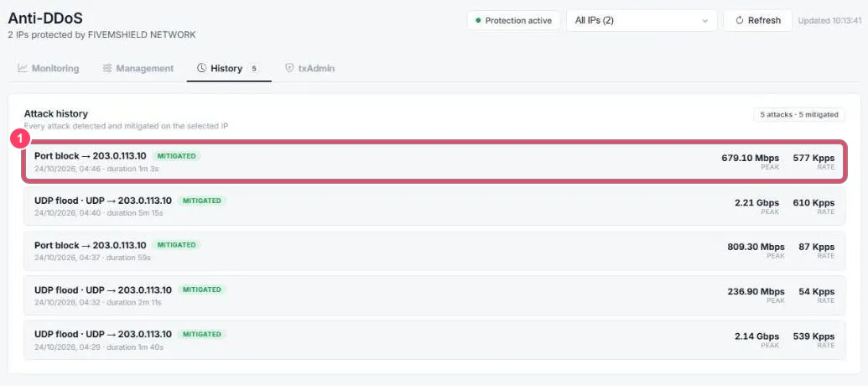Click the MITIGATED badge on the 04:37 row

point(176,245)
